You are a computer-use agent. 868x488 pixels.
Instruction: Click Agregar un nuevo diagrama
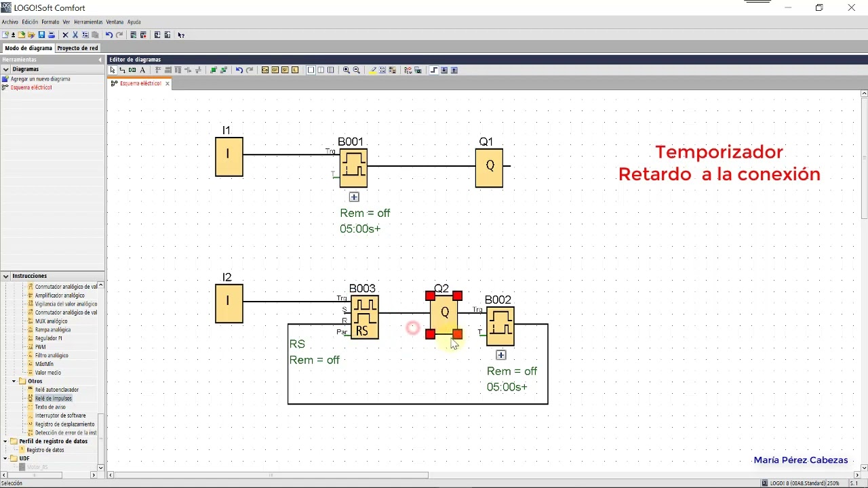pos(40,79)
